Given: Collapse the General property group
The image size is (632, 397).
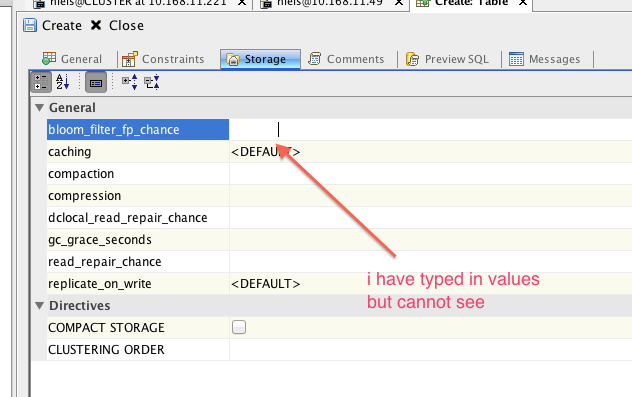Looking at the screenshot, I should click(40, 108).
